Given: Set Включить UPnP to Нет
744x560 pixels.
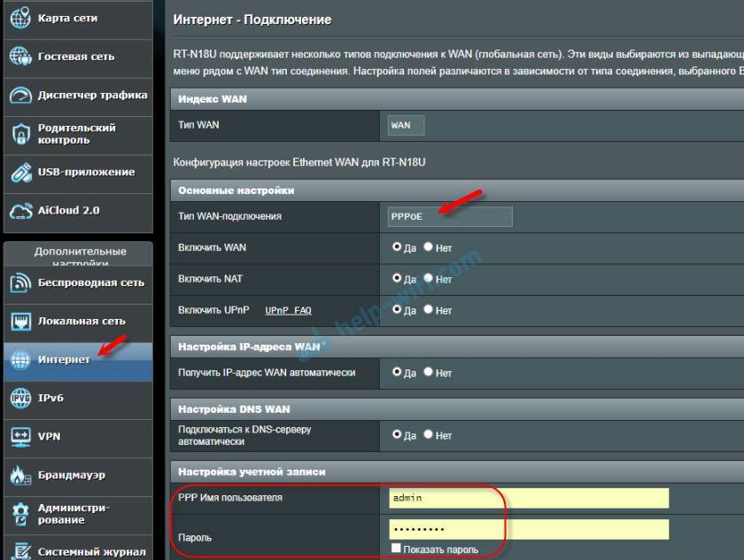Looking at the screenshot, I should point(429,310).
